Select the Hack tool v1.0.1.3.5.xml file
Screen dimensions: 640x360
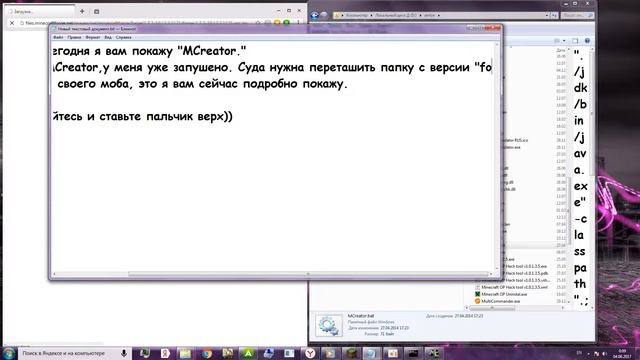point(511,287)
